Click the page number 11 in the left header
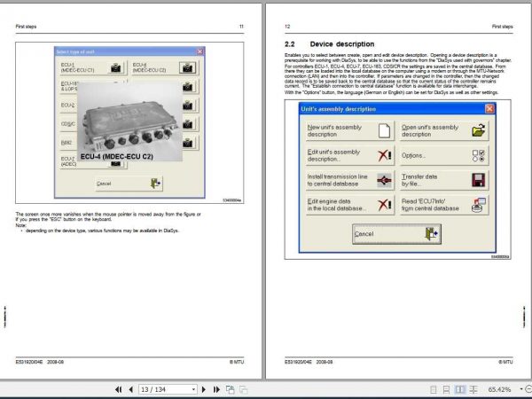 (241, 27)
